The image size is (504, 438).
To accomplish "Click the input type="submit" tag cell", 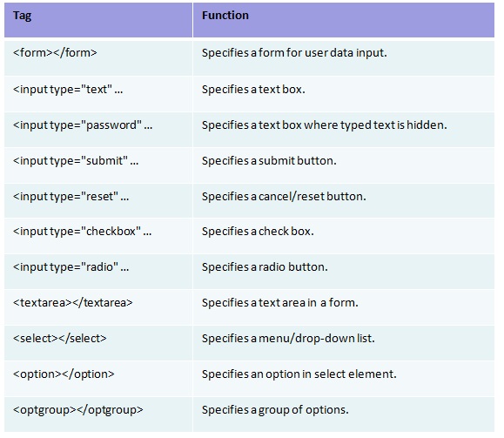I will click(98, 165).
